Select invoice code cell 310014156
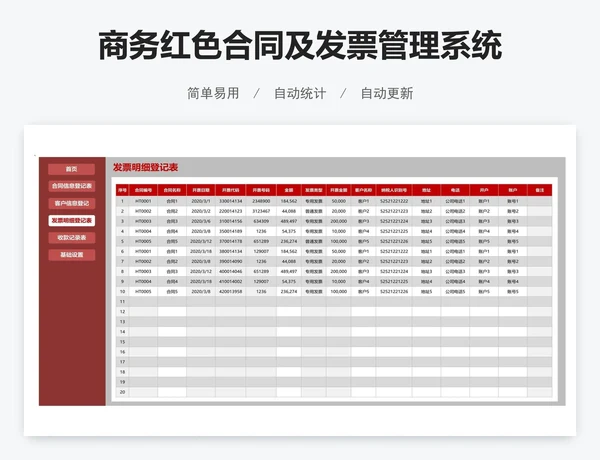The width and height of the screenshot is (600, 460). 230,221
